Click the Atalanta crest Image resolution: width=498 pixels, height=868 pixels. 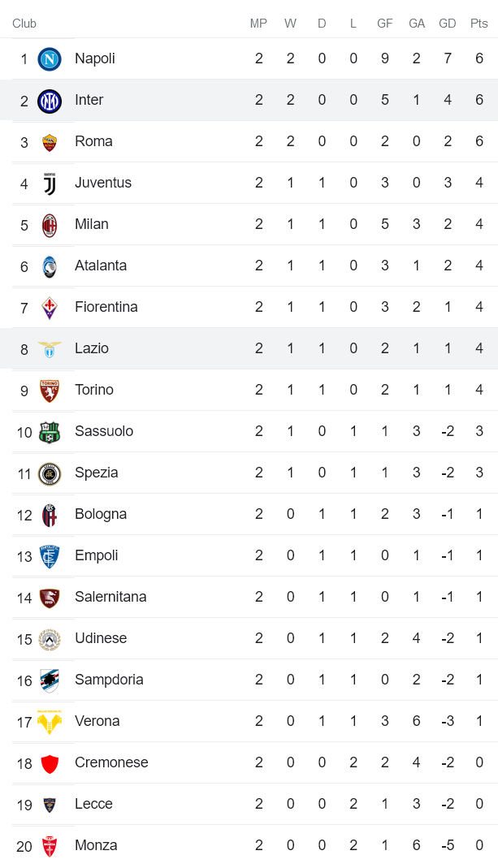pyautogui.click(x=51, y=266)
